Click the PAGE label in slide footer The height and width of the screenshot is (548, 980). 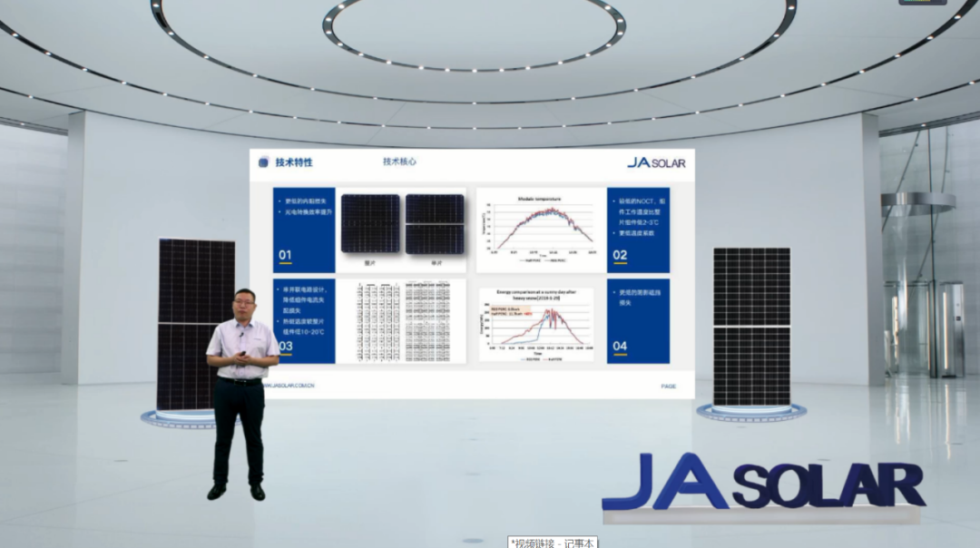point(669,387)
